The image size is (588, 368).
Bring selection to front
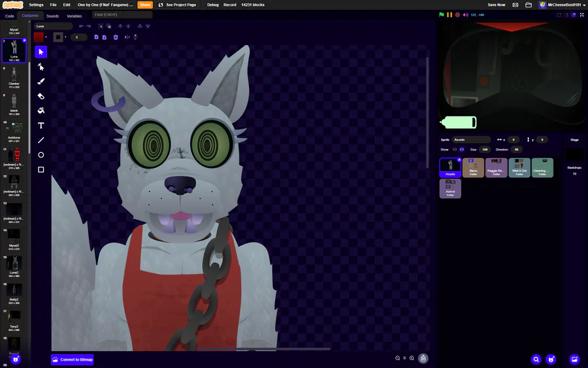pos(140,26)
